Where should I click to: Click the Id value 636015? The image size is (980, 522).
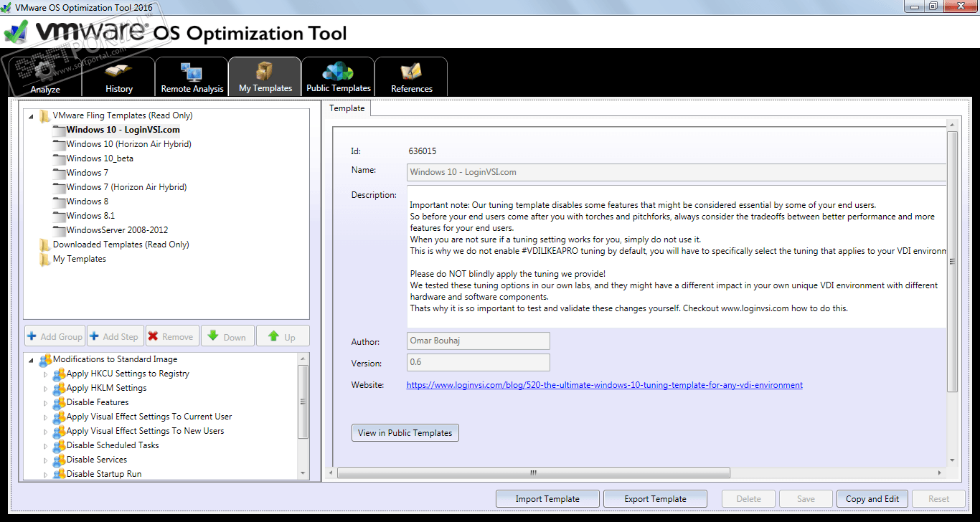[422, 151]
